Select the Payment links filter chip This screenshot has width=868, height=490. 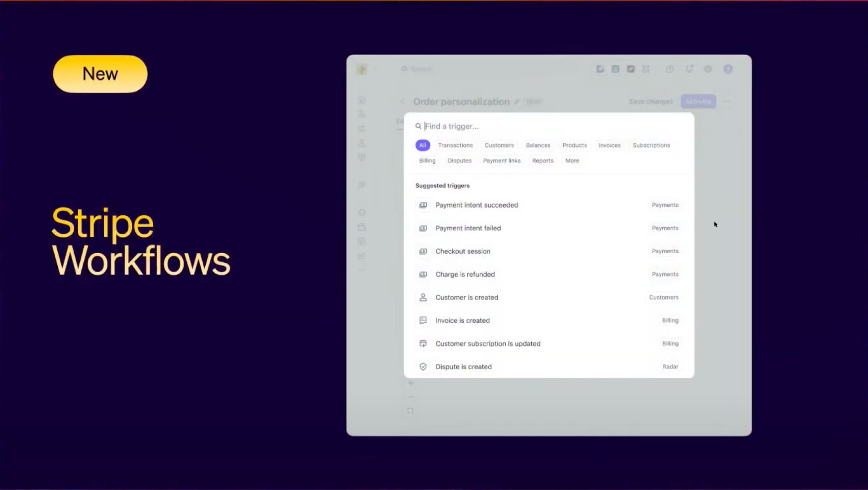pyautogui.click(x=501, y=161)
